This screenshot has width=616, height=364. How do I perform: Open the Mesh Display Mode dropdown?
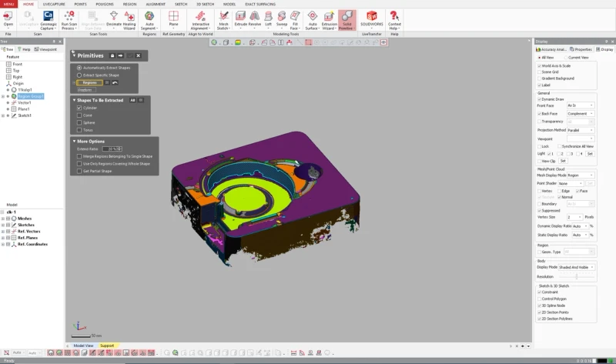(581, 175)
